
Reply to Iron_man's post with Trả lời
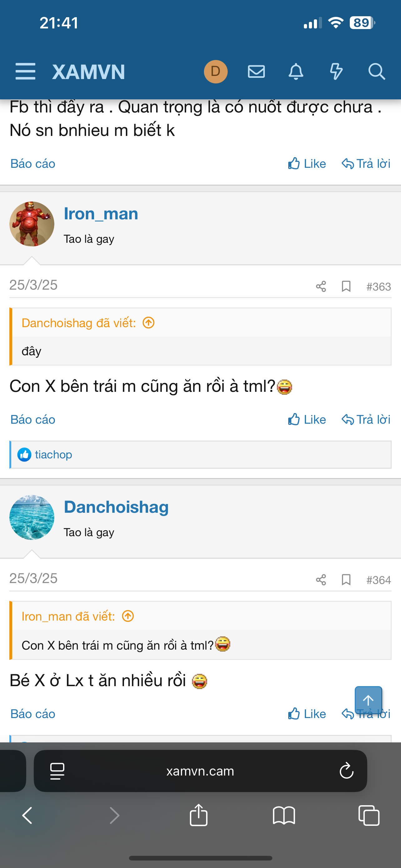coord(366,420)
